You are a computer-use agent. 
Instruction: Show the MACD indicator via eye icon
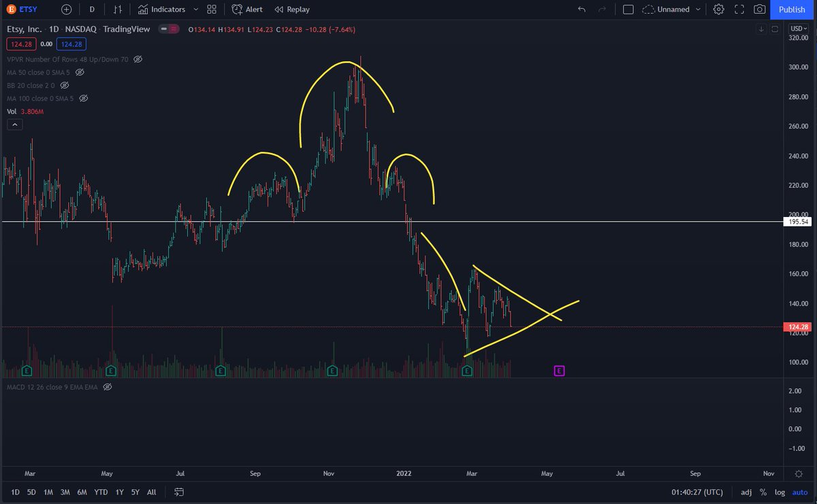pos(108,387)
